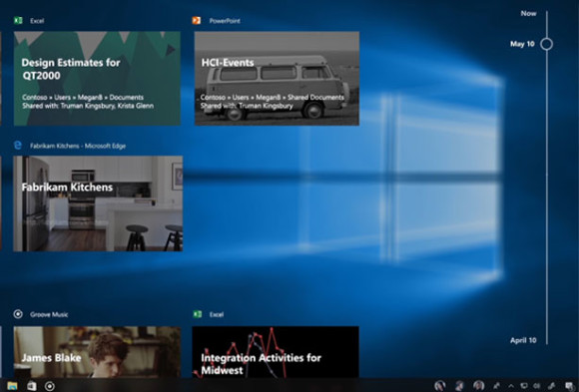Image resolution: width=579 pixels, height=392 pixels.
Task: Click the Groove Music app label text
Action: (x=49, y=314)
